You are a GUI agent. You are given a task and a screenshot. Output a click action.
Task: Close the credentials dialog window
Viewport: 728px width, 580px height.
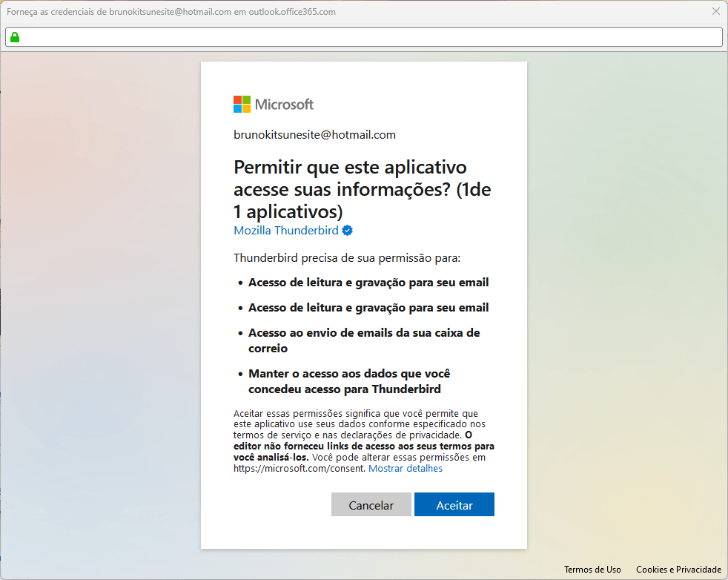point(716,11)
